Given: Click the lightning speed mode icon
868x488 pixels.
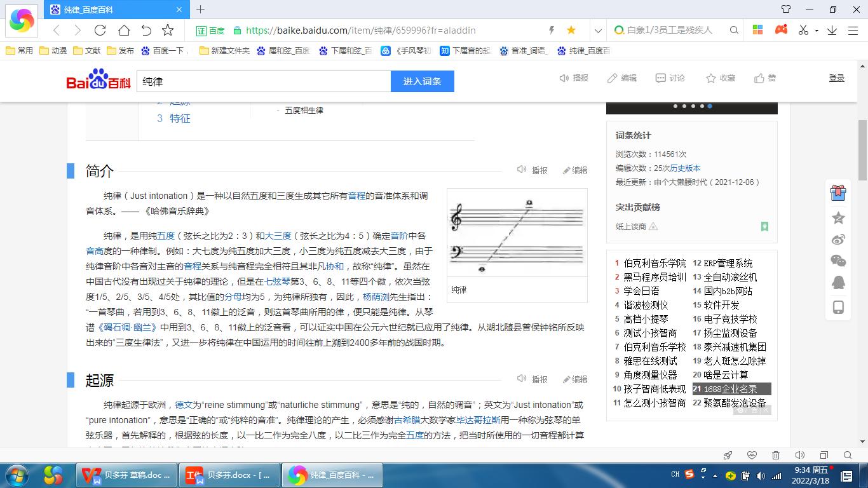Looking at the screenshot, I should point(552,30).
